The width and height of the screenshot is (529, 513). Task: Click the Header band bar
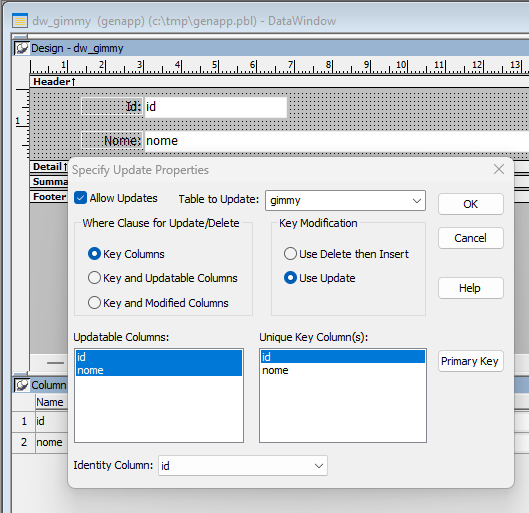pos(279,82)
